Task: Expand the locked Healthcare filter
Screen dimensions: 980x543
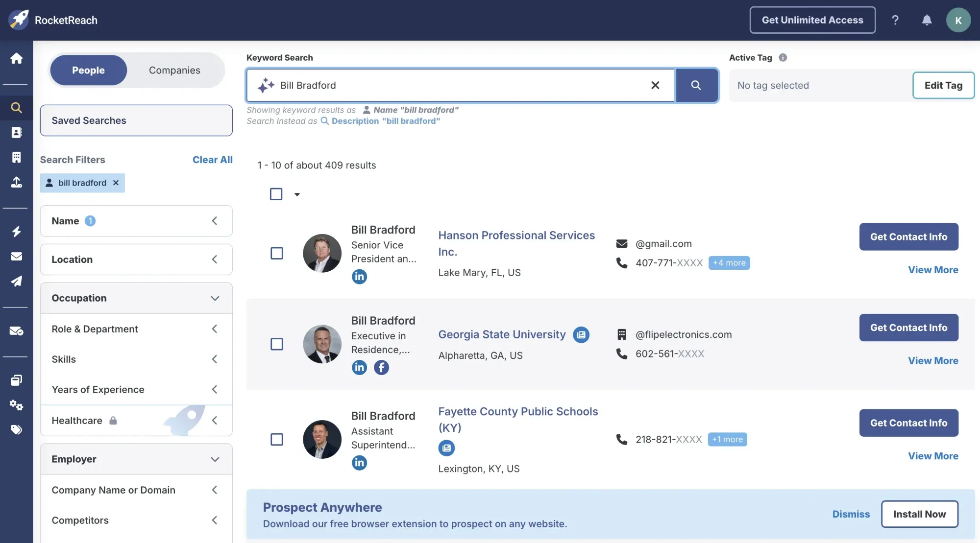Action: [x=136, y=421]
